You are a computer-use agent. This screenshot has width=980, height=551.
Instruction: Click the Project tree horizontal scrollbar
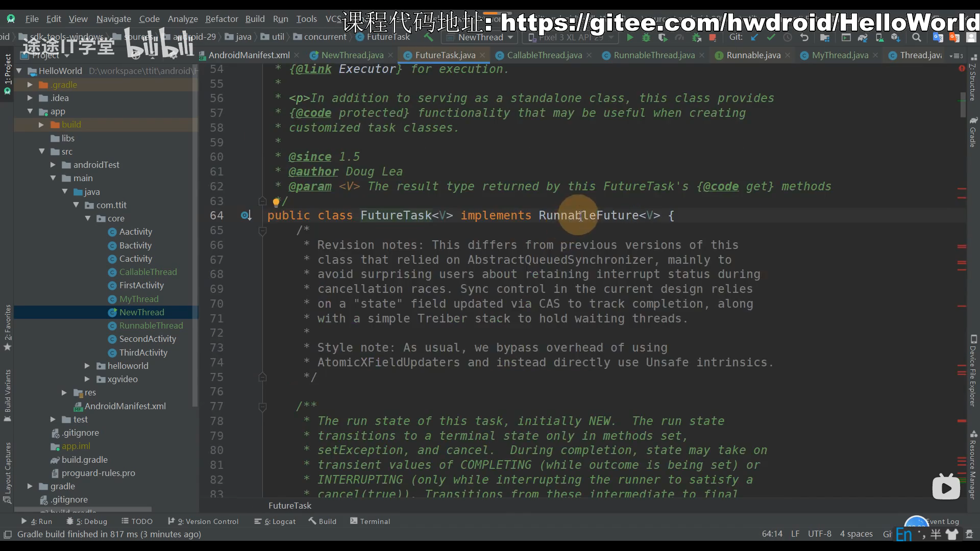click(83, 509)
